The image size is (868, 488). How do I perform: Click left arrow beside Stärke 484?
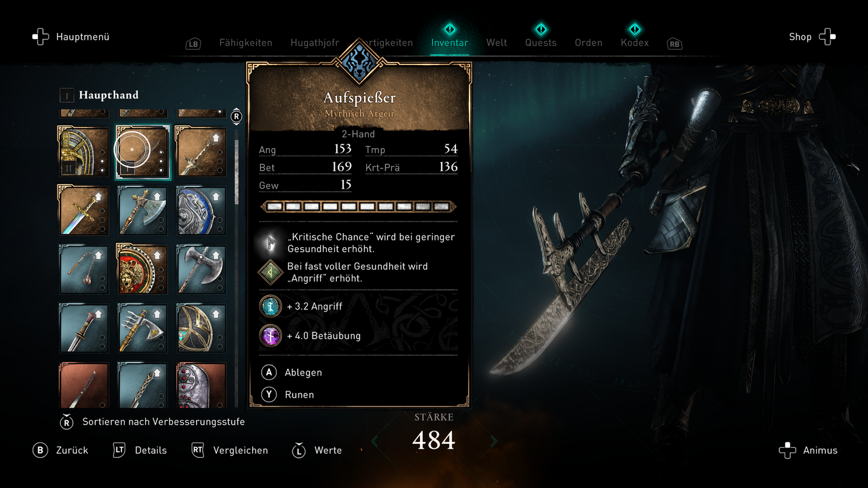tap(374, 441)
